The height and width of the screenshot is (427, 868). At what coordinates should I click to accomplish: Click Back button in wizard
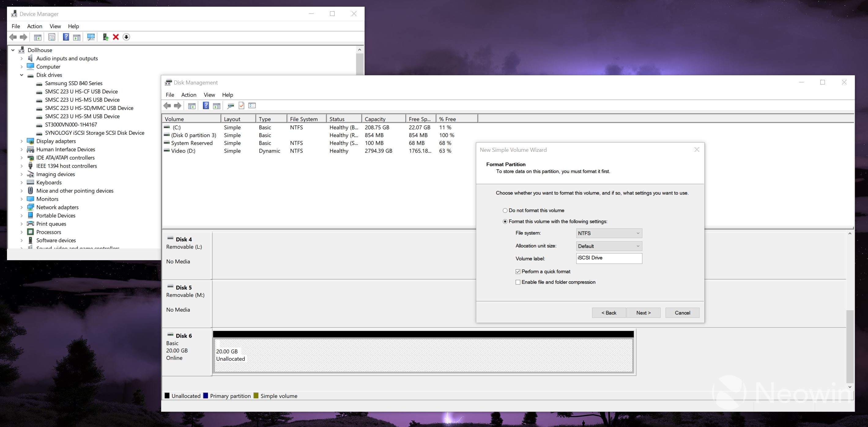[609, 313]
